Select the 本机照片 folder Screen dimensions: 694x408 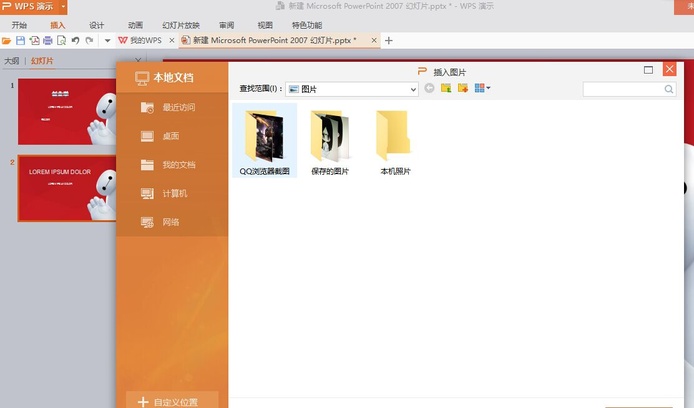click(395, 142)
